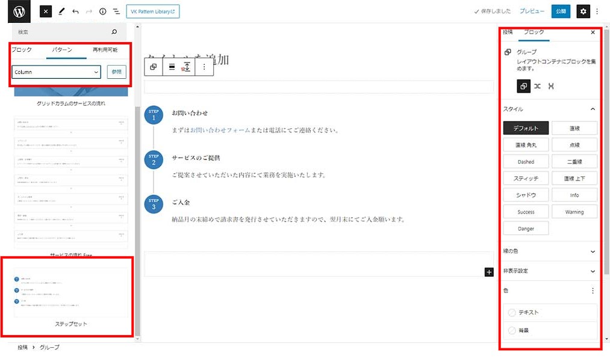
Task: Expand the 非表示設定 panel
Action: pos(549,271)
